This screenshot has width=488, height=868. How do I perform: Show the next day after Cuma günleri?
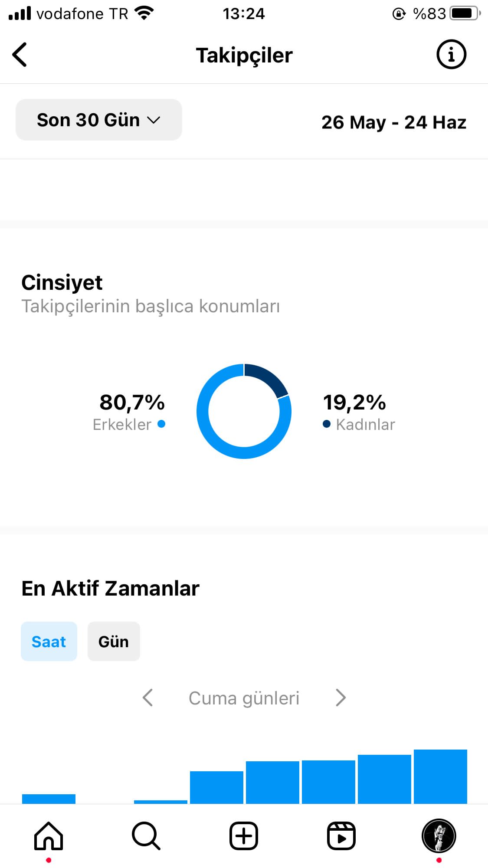(x=341, y=698)
